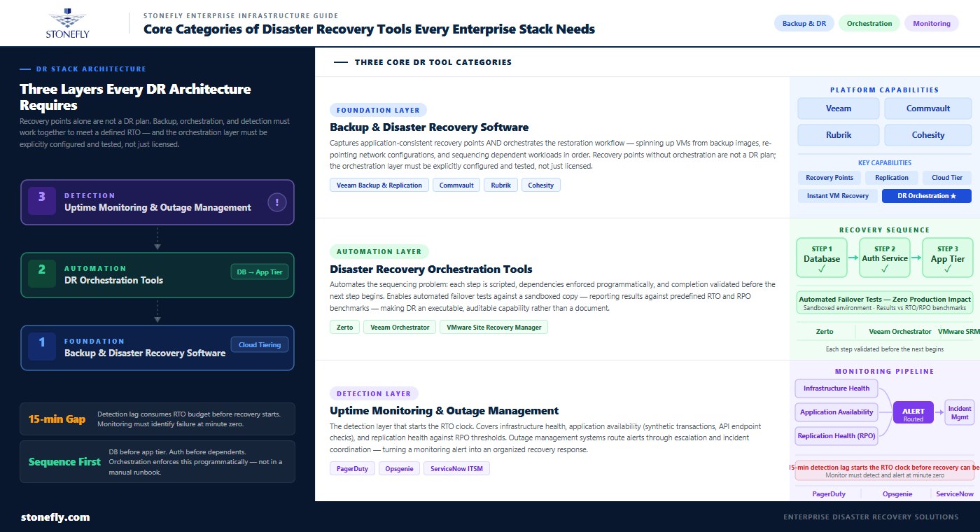Click the Automation Layer badge
980x532 pixels.
tap(379, 251)
